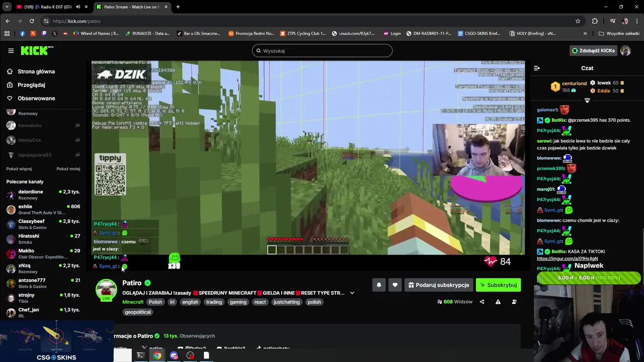644x362 pixels.
Task: Open the Chrome apps grid icon
Action: point(7,34)
